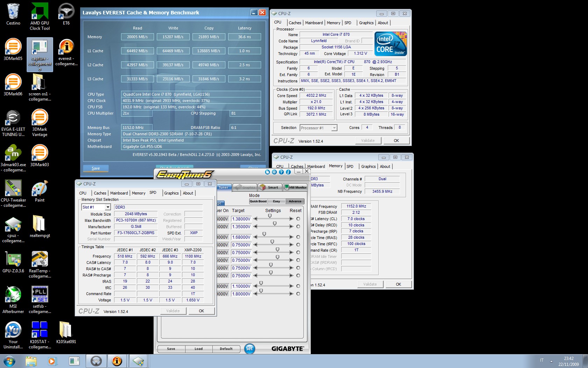
Task: Open the Cestino recycle bin icon
Action: pos(13,14)
